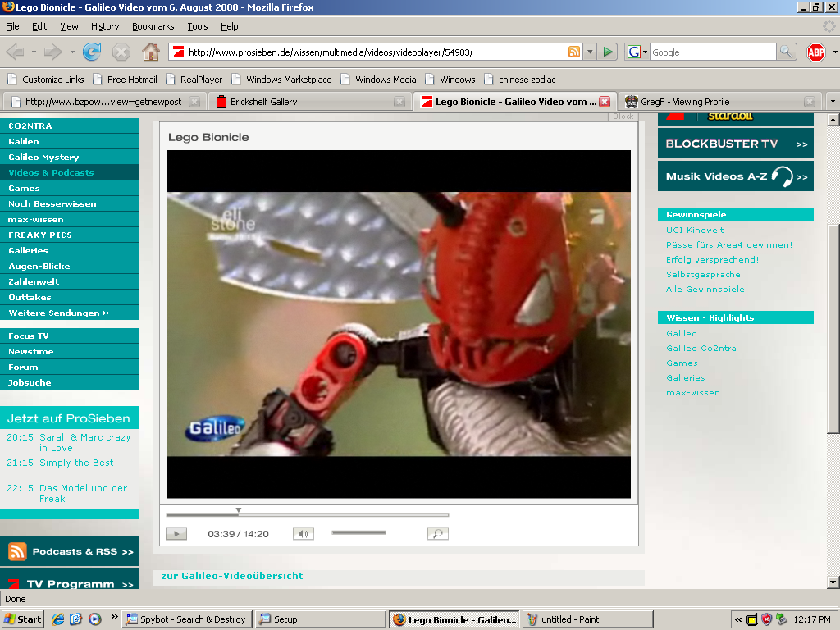Image resolution: width=840 pixels, height=630 pixels.
Task: Mute the video with the speaker button
Action: [x=304, y=533]
